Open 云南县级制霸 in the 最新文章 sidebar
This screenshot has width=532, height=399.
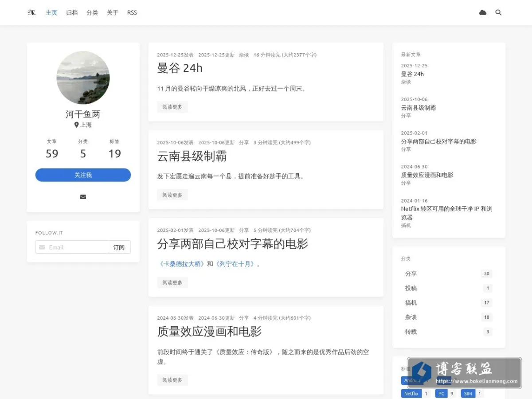[x=419, y=108]
